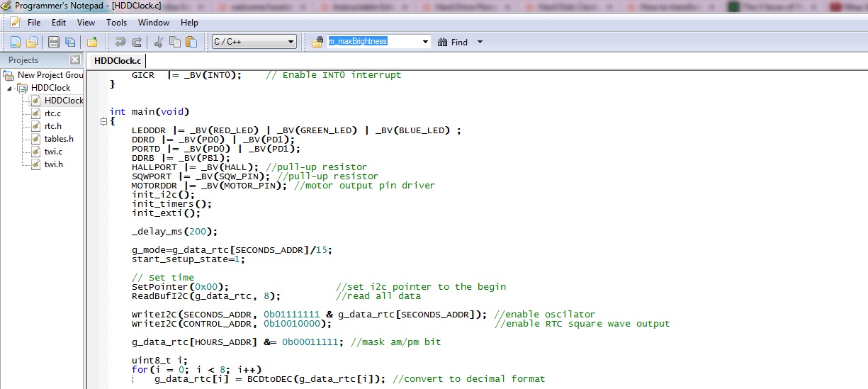Screen dimensions: 868x389
Task: Click the binoculars Find icon
Action: [443, 42]
